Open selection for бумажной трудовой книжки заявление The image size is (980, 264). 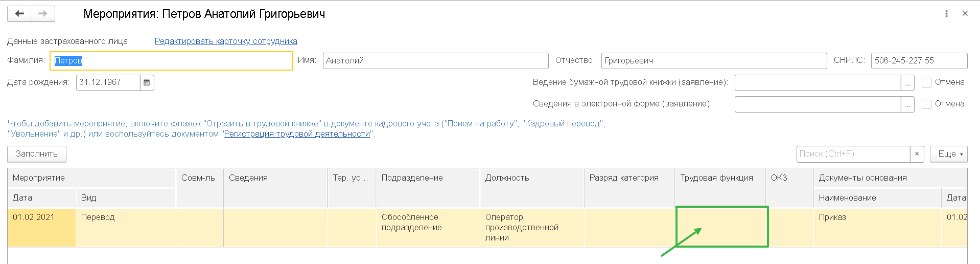907,83
